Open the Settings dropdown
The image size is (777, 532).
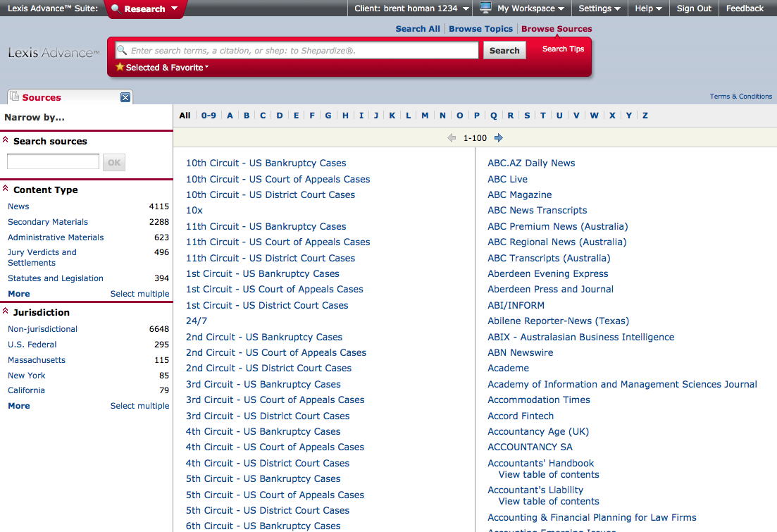599,8
